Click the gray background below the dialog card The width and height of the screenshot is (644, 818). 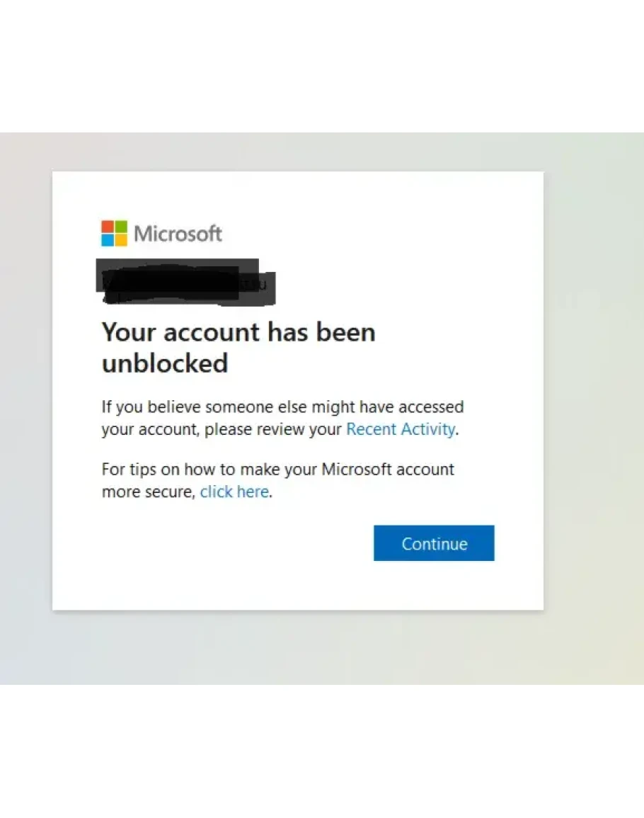point(297,648)
